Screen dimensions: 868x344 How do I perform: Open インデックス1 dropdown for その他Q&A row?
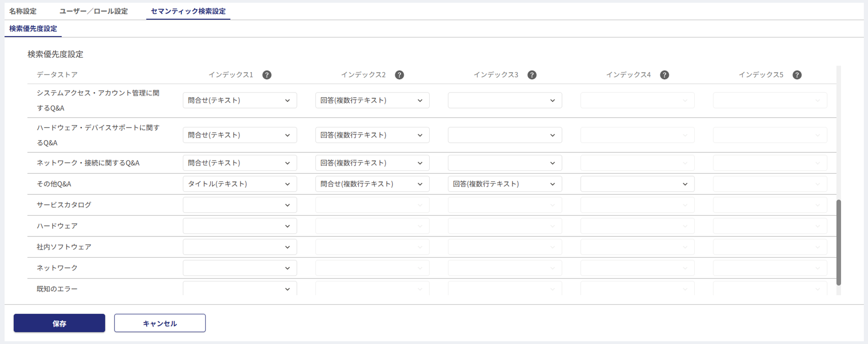240,184
